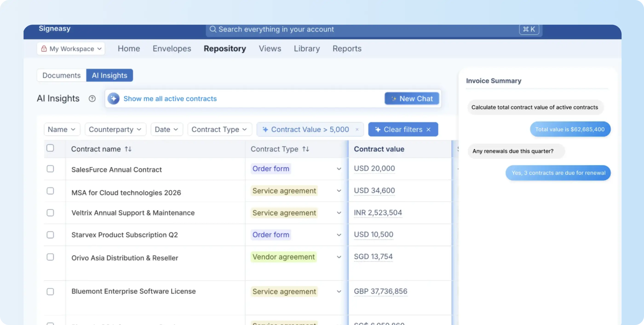Expand the Contract Type filter dropdown
Screen dimensions: 644x325
pyautogui.click(x=219, y=129)
